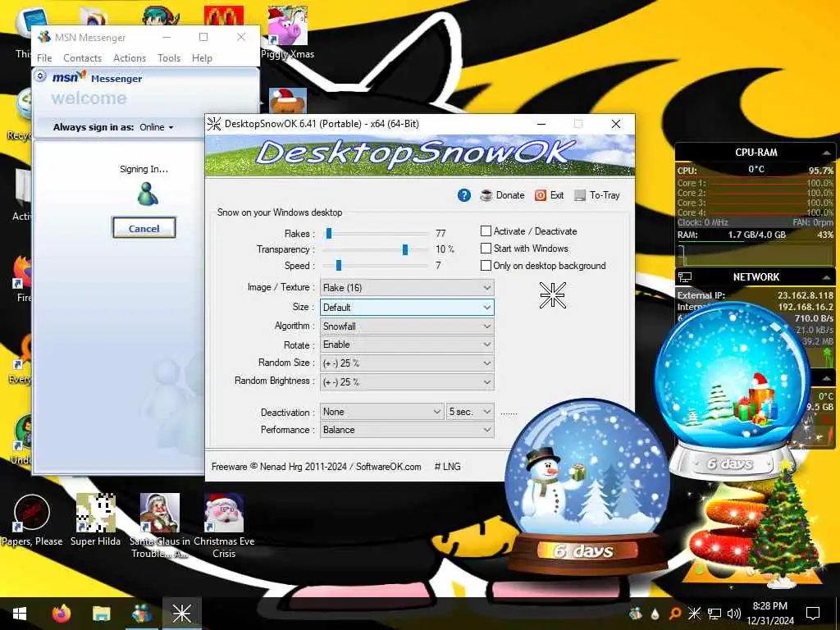Toggle Activate / Deactivate checkbox
The image size is (840, 630).
point(486,231)
